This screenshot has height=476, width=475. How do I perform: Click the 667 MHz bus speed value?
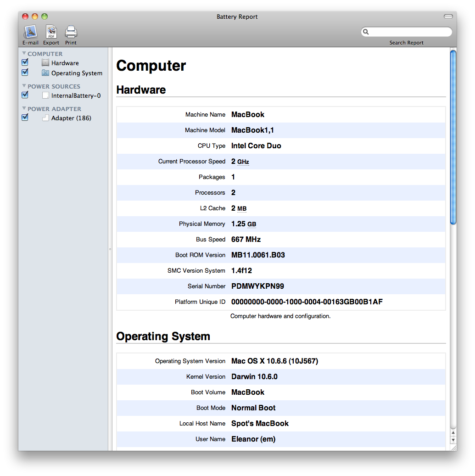click(x=246, y=240)
